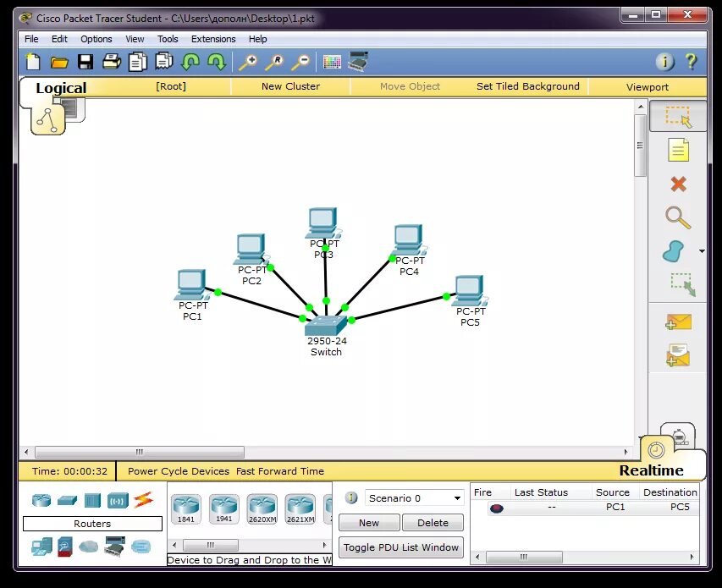Open the Tools menu
722x588 pixels.
click(168, 39)
